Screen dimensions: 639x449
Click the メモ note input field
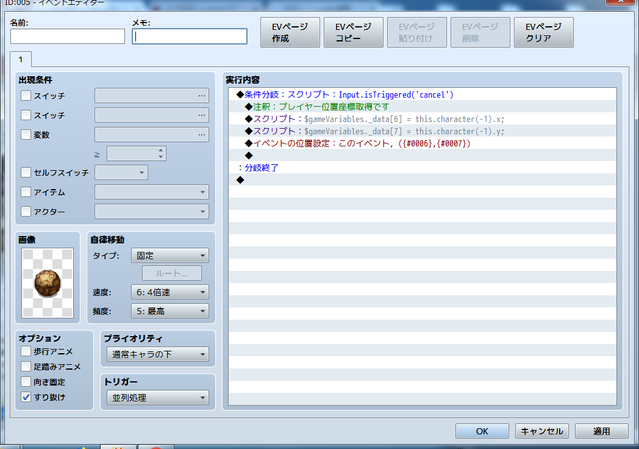[189, 36]
